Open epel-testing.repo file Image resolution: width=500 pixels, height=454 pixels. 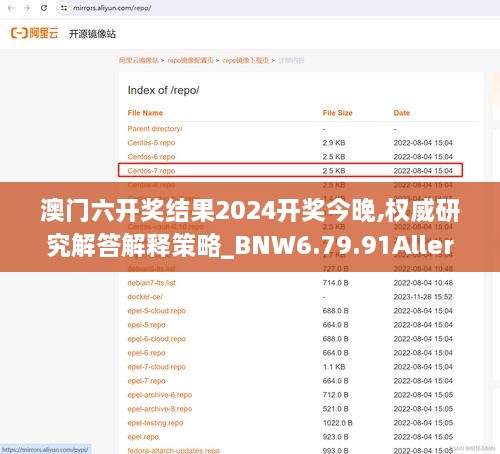click(x=155, y=423)
